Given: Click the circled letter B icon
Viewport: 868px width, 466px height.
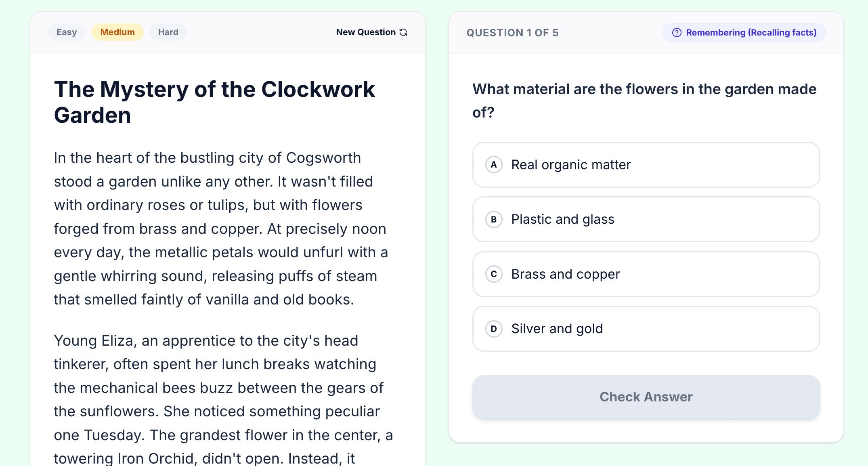Looking at the screenshot, I should tap(494, 220).
